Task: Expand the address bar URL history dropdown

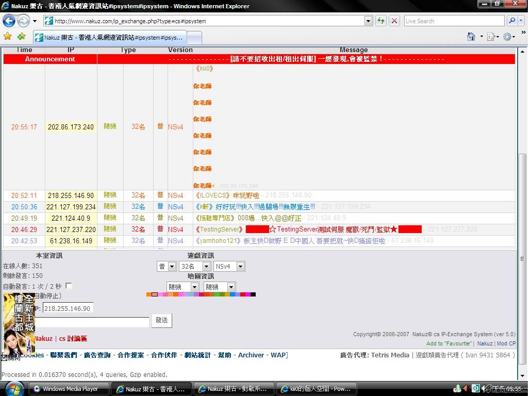Action: (368, 21)
